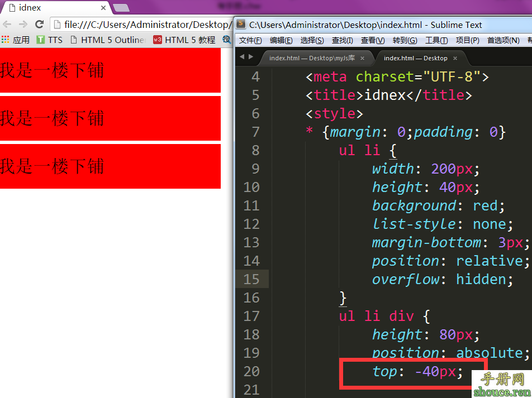The height and width of the screenshot is (398, 532).
Task: Click the browser back arrow
Action: coord(7,25)
